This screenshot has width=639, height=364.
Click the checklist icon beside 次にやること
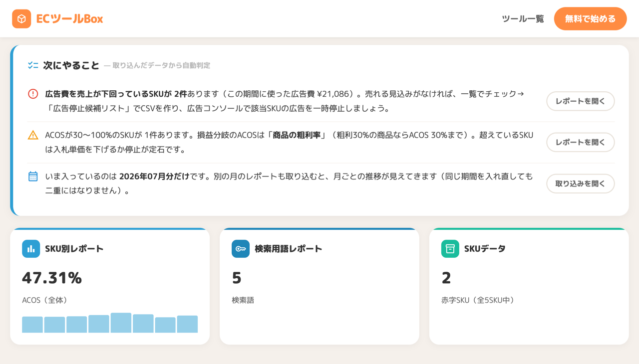pyautogui.click(x=33, y=65)
